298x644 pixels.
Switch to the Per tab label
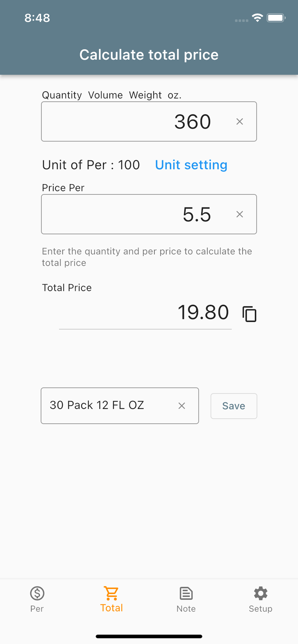click(37, 609)
